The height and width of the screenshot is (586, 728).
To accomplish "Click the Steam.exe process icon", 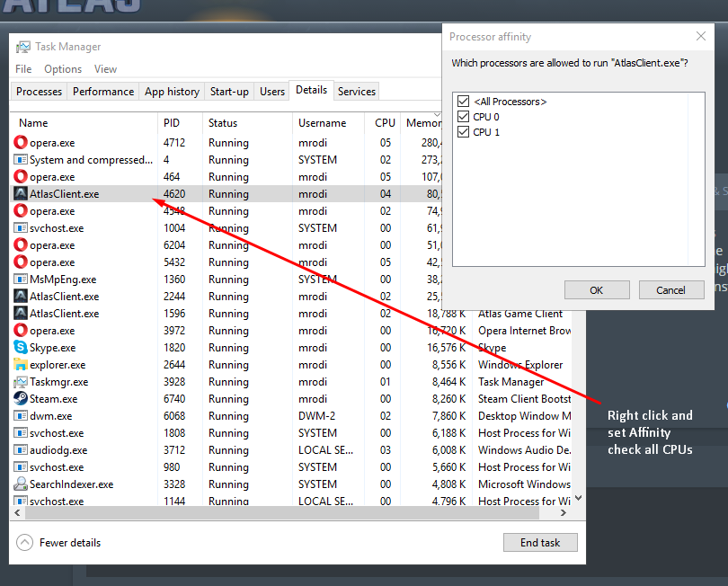I will (x=21, y=399).
